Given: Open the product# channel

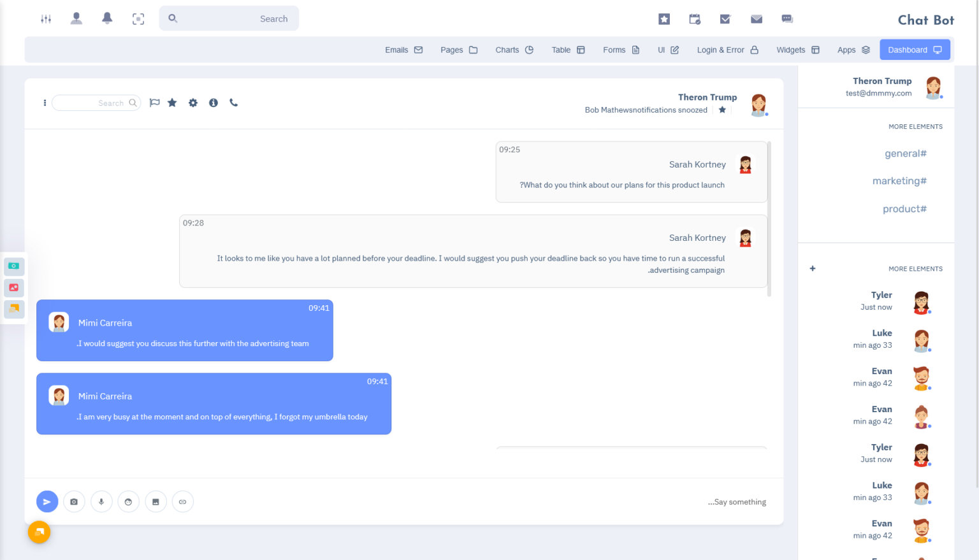Looking at the screenshot, I should pos(904,209).
